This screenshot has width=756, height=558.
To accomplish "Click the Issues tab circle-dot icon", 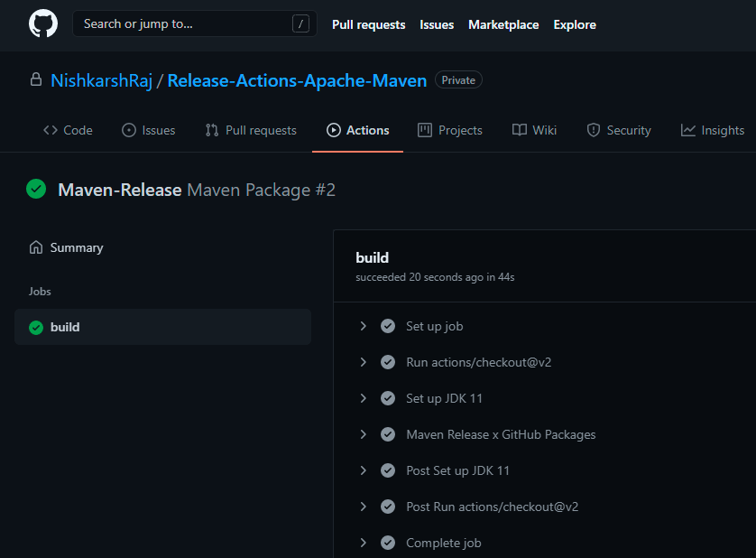I will 129,130.
